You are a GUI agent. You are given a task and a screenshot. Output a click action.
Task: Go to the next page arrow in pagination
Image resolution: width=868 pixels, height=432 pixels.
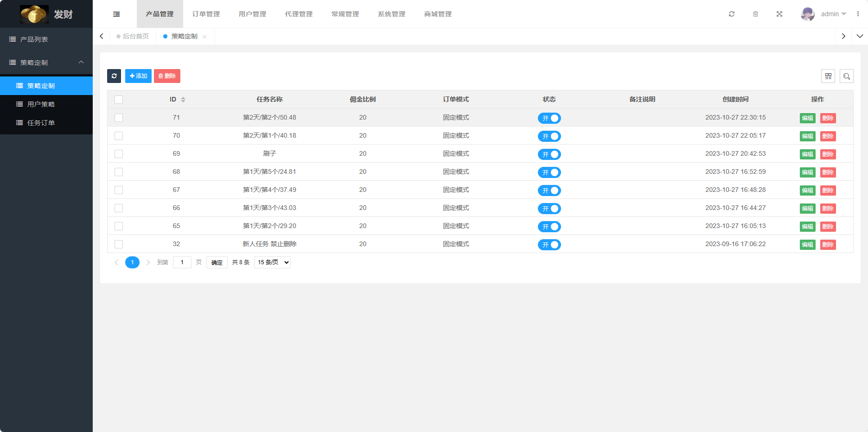pyautogui.click(x=148, y=262)
